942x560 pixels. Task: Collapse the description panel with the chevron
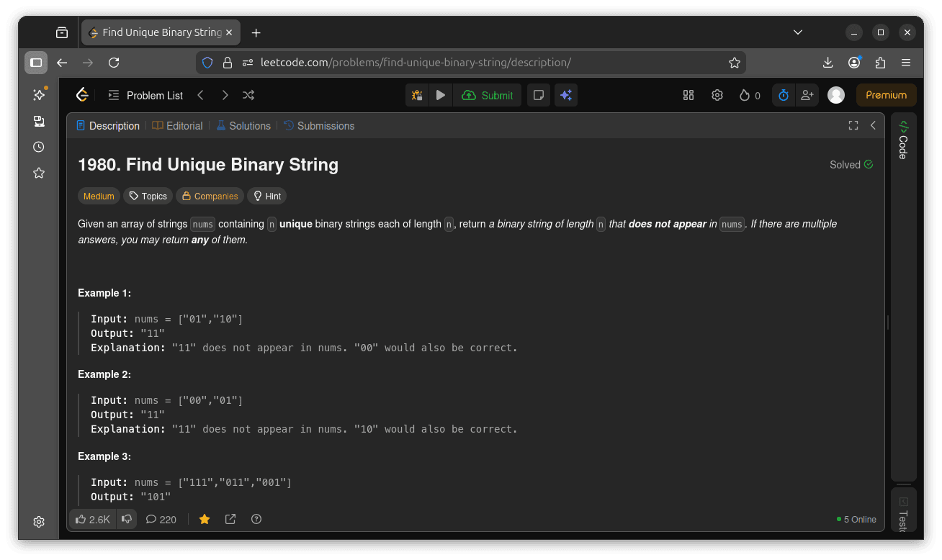pos(873,125)
